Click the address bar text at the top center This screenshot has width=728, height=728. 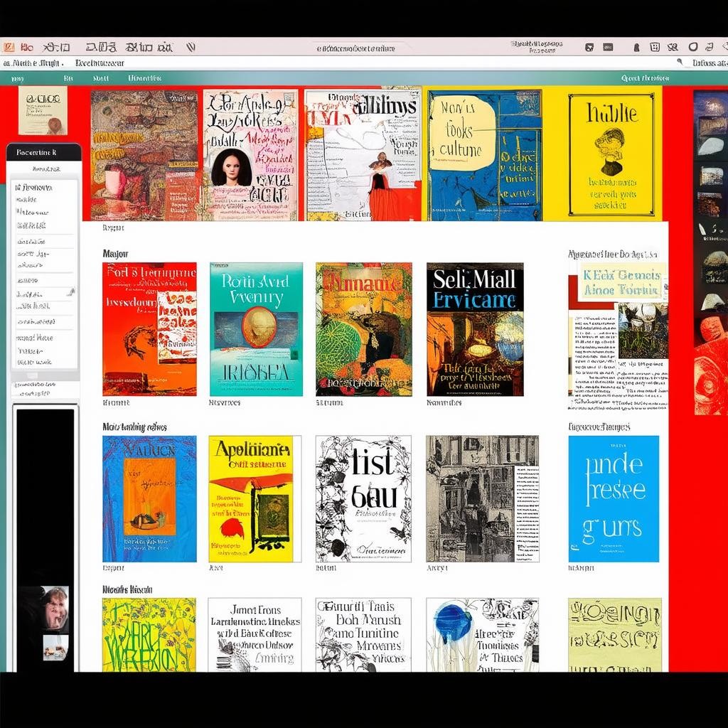click(355, 48)
